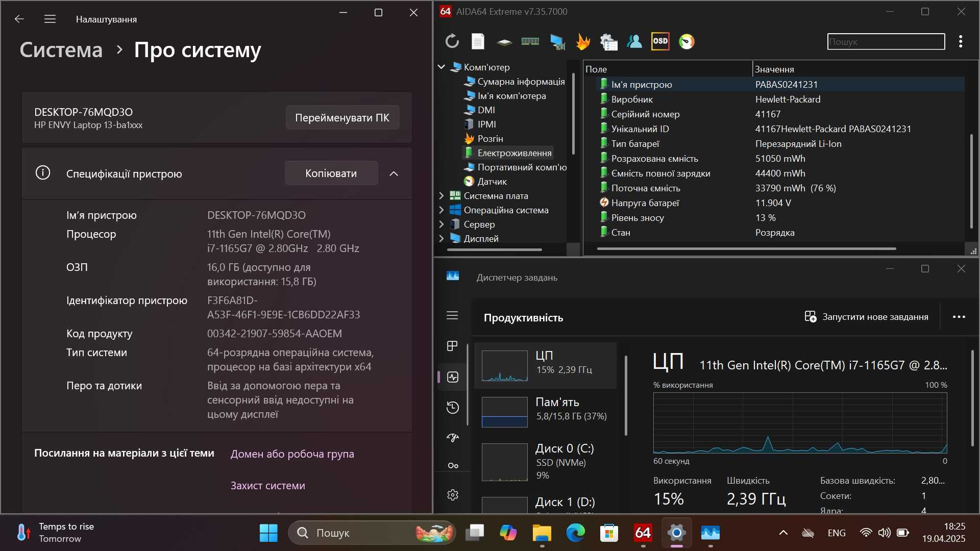Open the Windows Start menu

point(268,533)
